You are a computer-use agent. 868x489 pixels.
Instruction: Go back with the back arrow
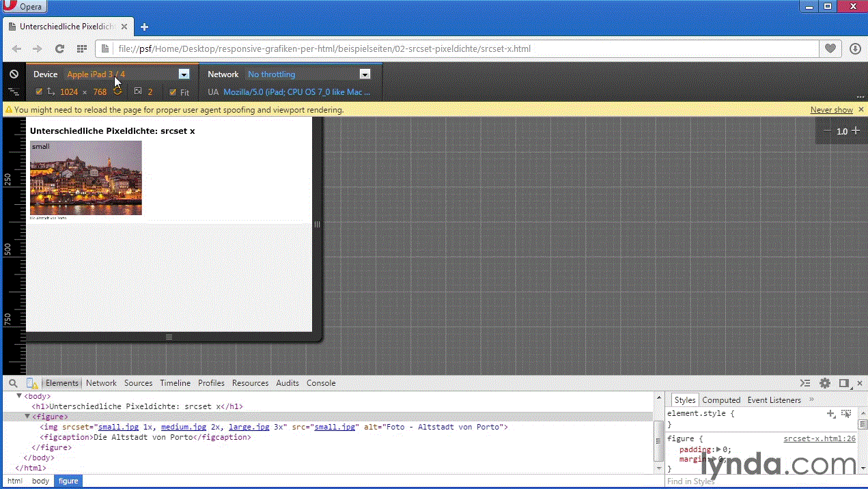click(x=17, y=49)
